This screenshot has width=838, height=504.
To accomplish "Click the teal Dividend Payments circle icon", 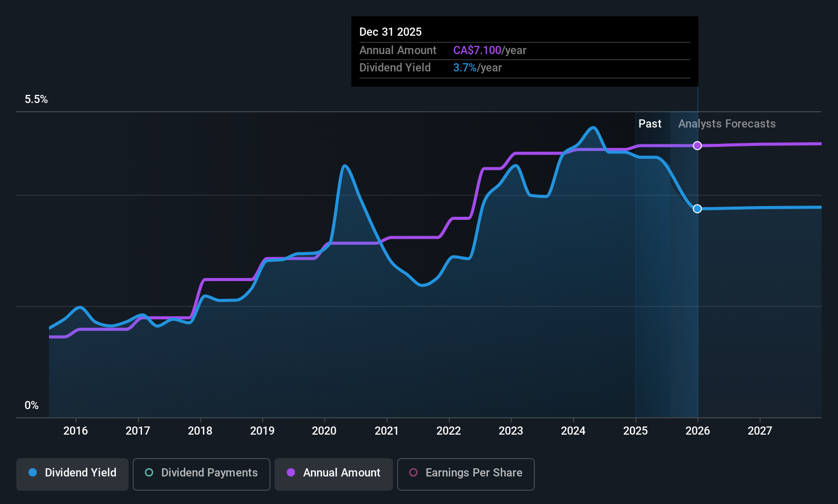I will pyautogui.click(x=149, y=473).
